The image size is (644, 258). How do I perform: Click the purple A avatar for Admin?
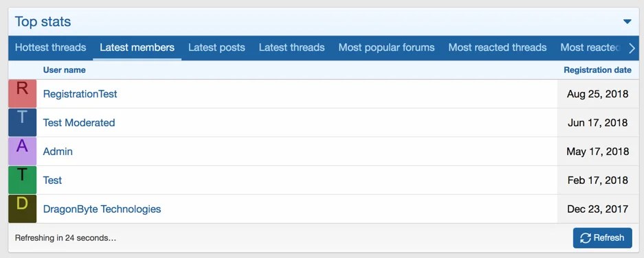[22, 152]
